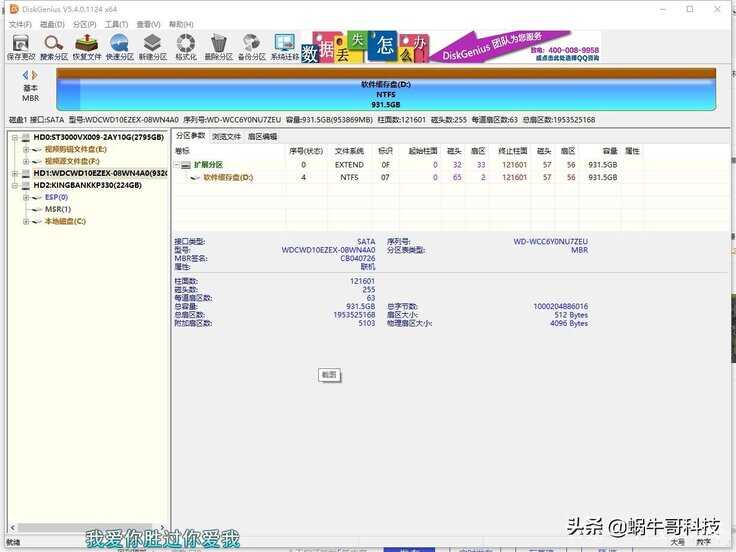Viewport: 736px width, 552px height.
Task: Select 视频剪辑文件盘(E:) label in disk tree
Action: (x=76, y=149)
